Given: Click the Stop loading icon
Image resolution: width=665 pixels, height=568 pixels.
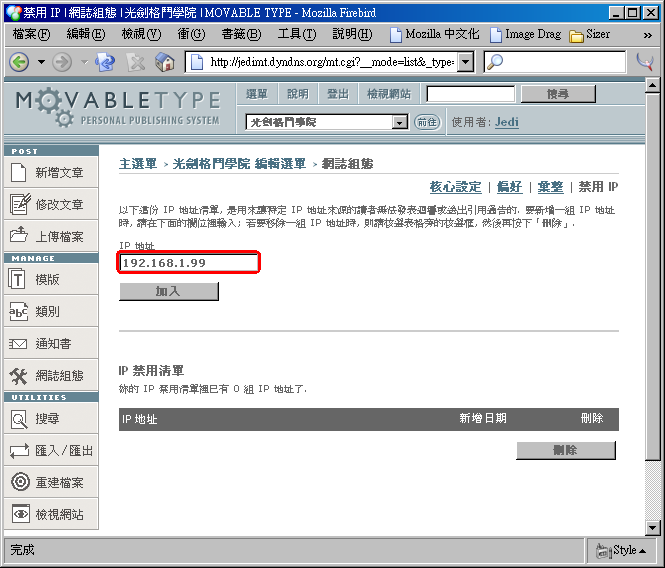Looking at the screenshot, I should [x=135, y=62].
